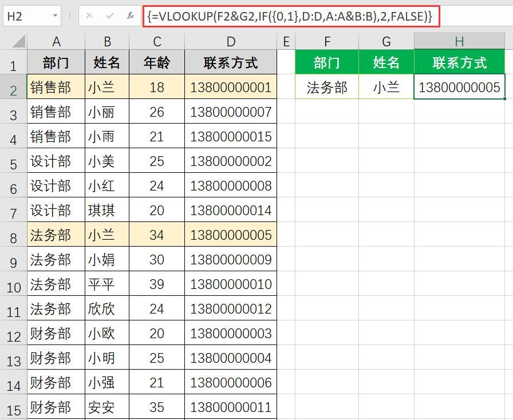Click cell 13800000010
513x420 pixels.
pyautogui.click(x=231, y=284)
